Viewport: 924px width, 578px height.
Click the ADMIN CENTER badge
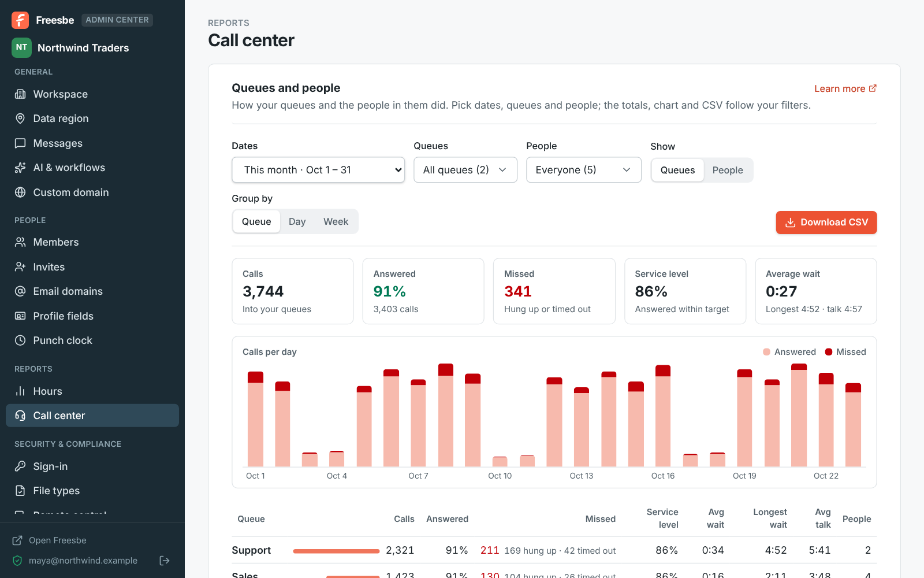117,20
